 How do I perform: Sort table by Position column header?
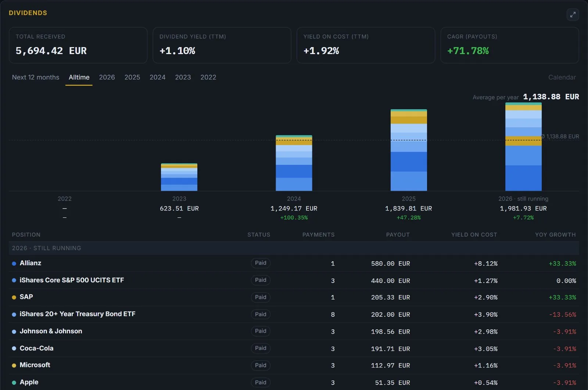click(x=26, y=235)
